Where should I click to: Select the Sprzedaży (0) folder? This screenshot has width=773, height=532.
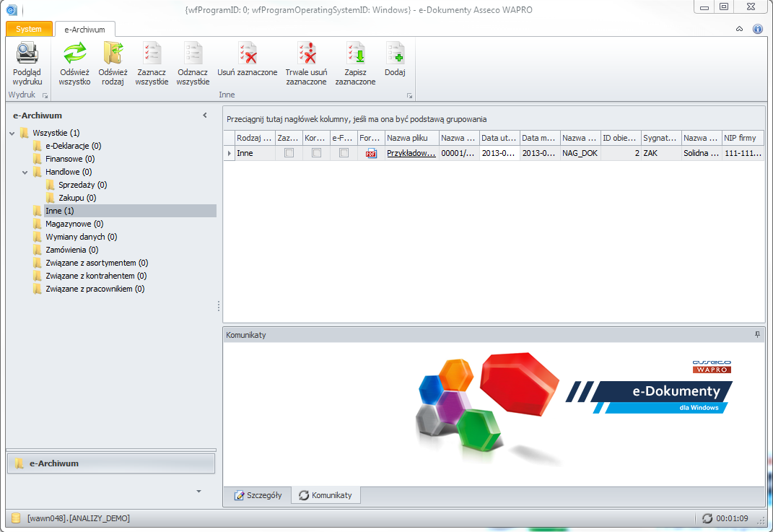[x=82, y=185]
